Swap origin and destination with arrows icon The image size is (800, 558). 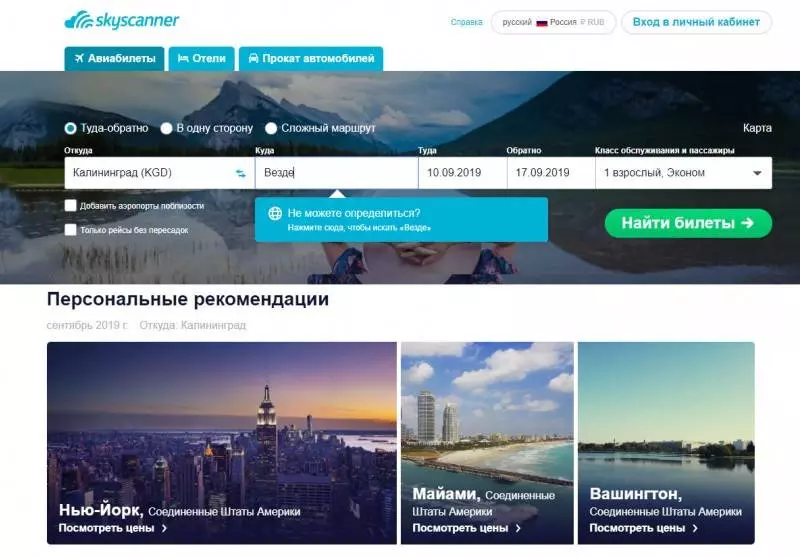(241, 173)
